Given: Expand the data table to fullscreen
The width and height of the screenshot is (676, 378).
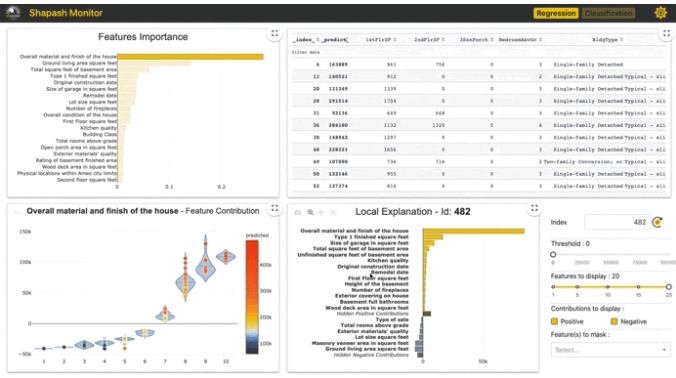Looking at the screenshot, I should point(667,33).
